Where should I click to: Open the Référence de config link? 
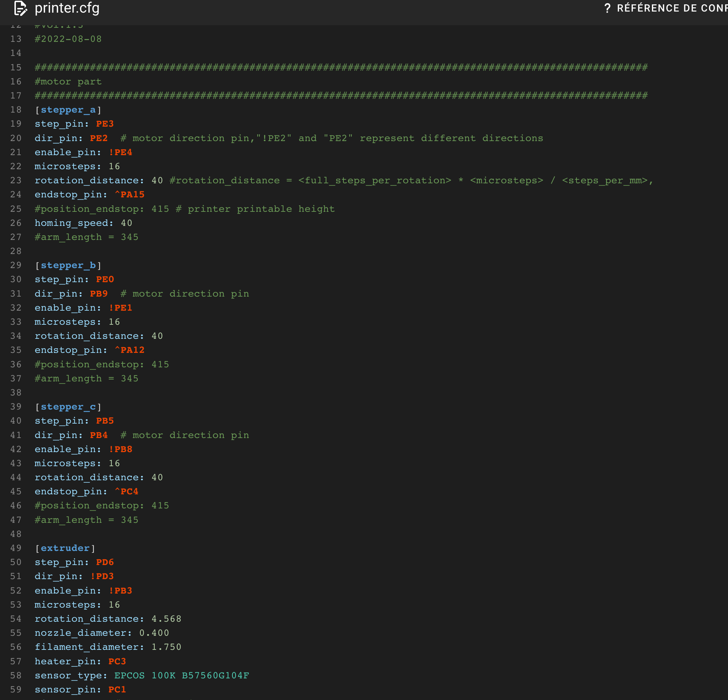pos(672,8)
